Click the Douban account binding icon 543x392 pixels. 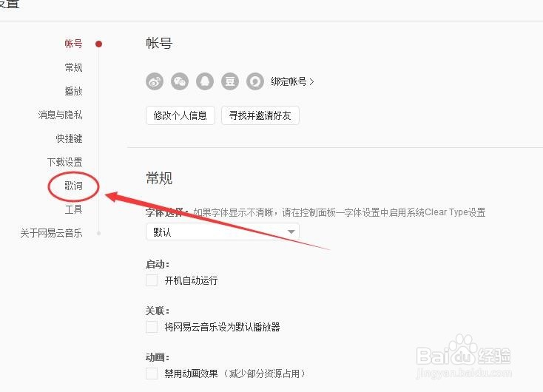tap(230, 81)
